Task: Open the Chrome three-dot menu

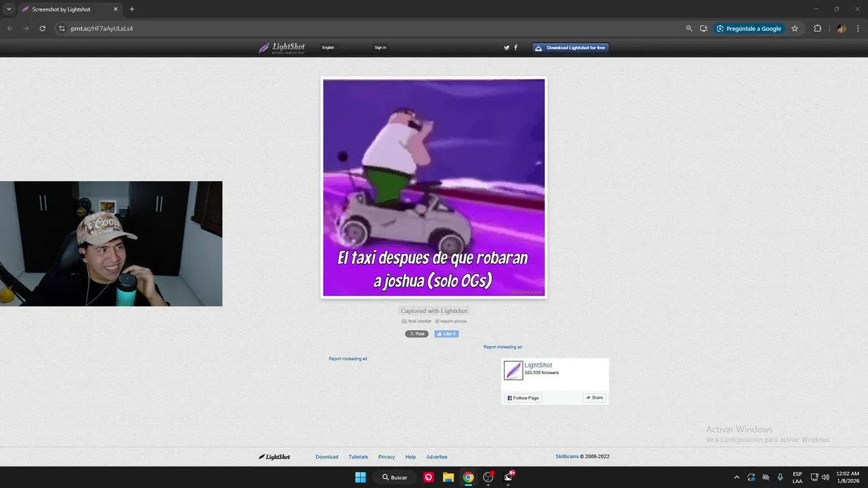Action: pos(858,28)
